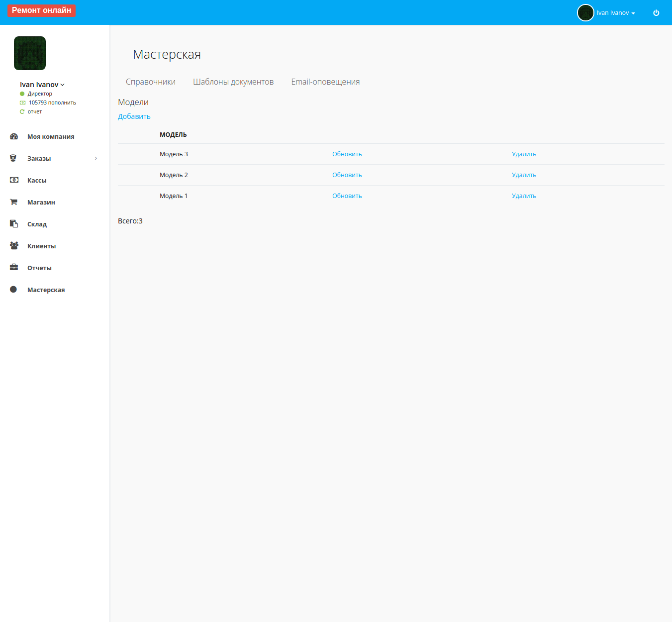This screenshot has width=672, height=622.
Task: Click the Магазин cart icon
Action: 14,202
